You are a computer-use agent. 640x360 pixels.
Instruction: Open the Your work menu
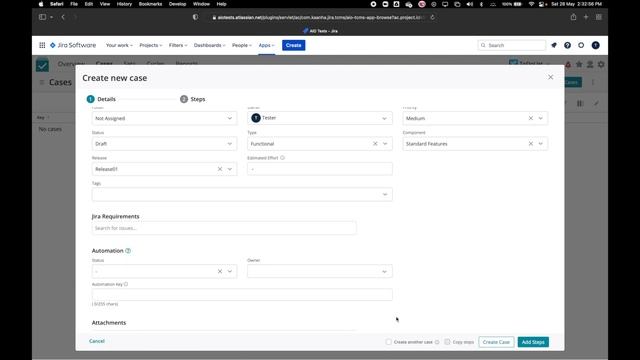coord(119,45)
